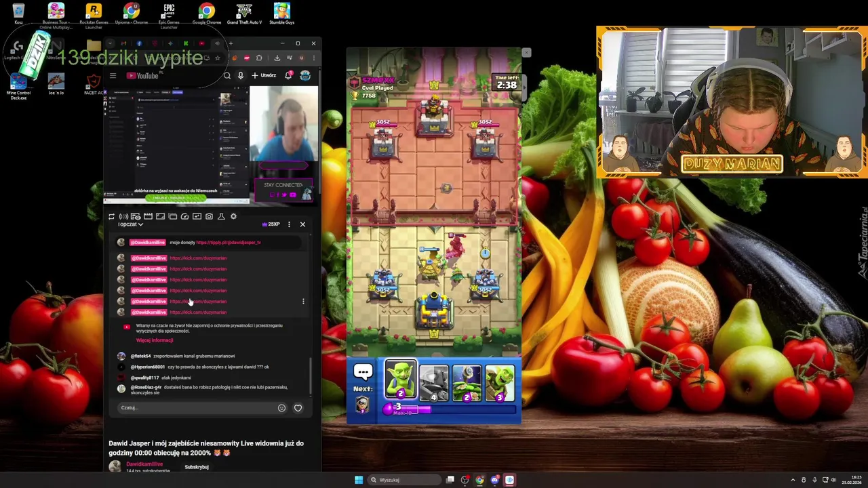This screenshot has height=488, width=868.
Task: Go to the YouTube home logo
Action: coord(144,76)
